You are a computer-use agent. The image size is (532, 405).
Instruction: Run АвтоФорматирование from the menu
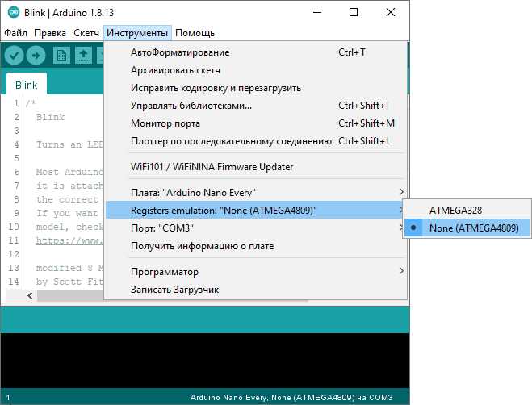255,52
